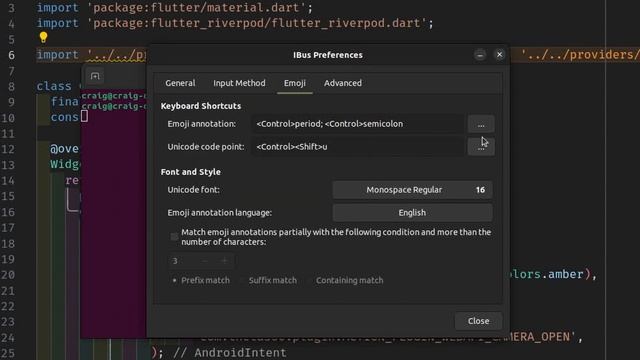
Task: Edit the Emoji annotation shortcut field
Action: coord(358,124)
